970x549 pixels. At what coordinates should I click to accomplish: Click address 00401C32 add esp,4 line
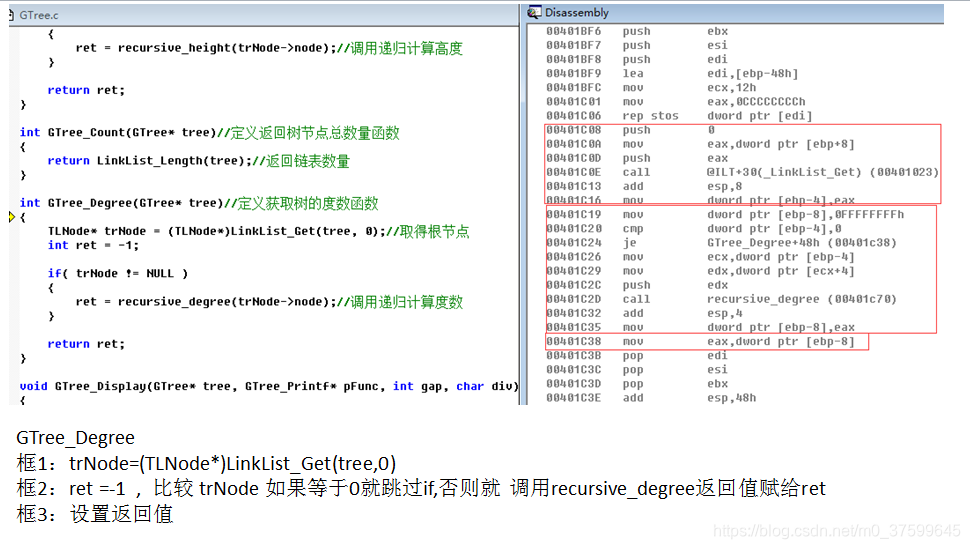coord(644,313)
